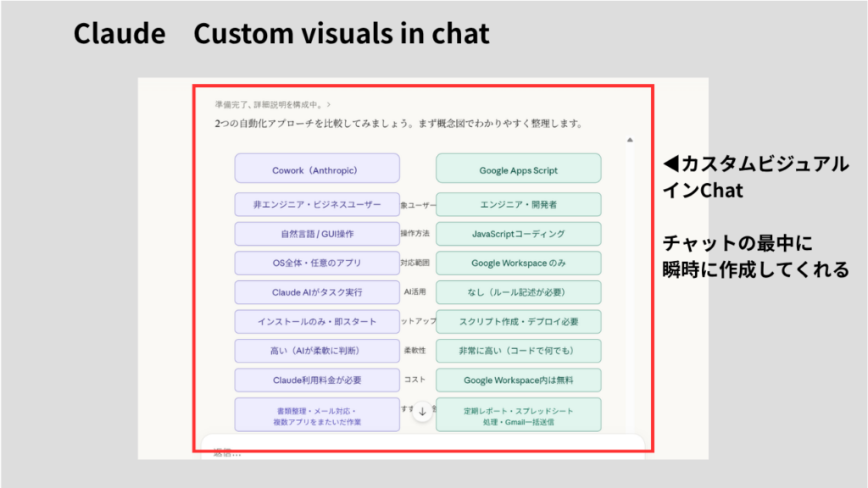Select the JavaScriptコーディング box
The height and width of the screenshot is (488, 868).
point(518,234)
